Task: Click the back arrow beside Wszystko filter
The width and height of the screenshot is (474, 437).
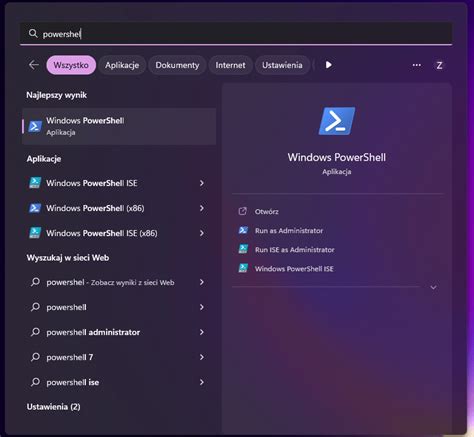Action: pos(34,65)
